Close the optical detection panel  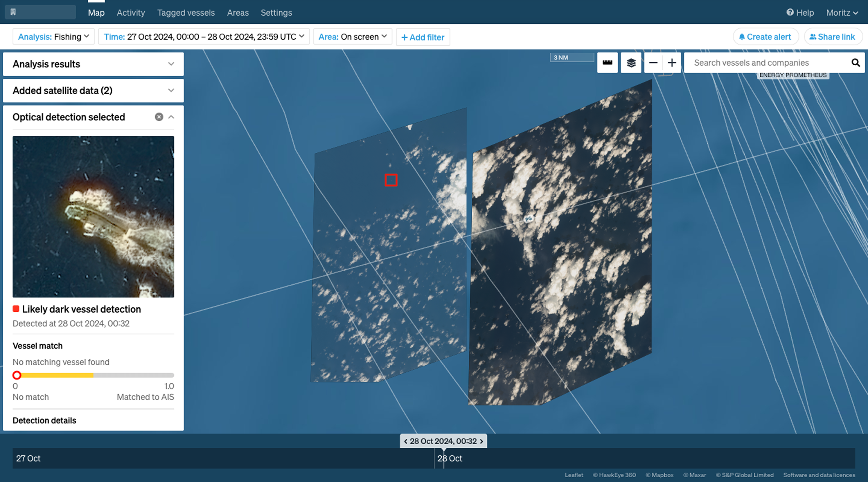click(159, 117)
